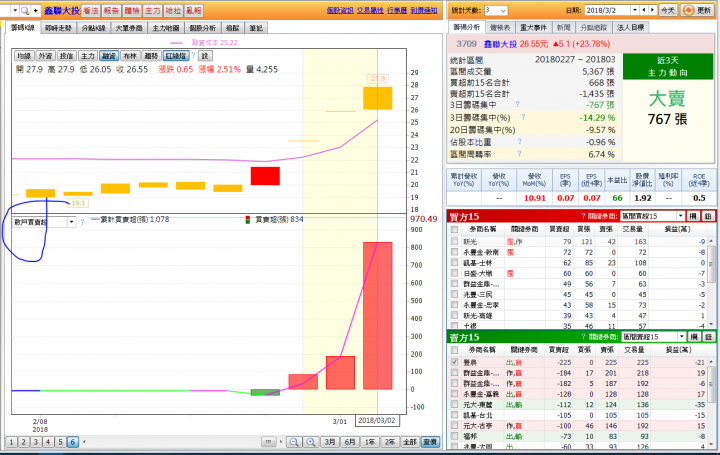Click the plus add icon beside search
Viewport: 720px width, 455px height.
35,11
